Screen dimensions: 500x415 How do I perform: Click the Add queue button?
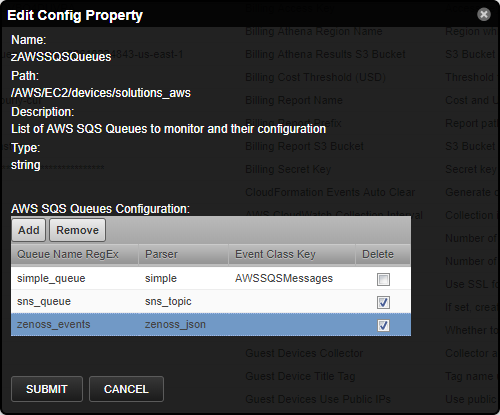tap(29, 230)
